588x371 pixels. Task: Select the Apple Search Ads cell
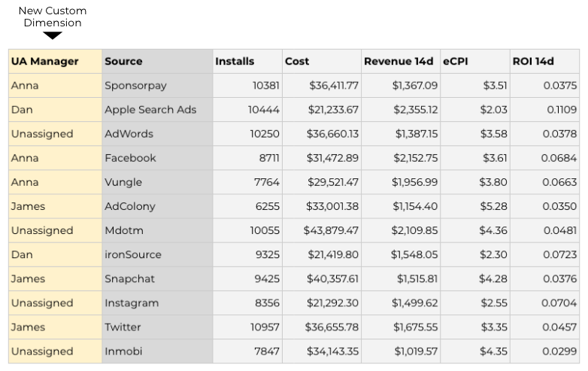tap(150, 110)
